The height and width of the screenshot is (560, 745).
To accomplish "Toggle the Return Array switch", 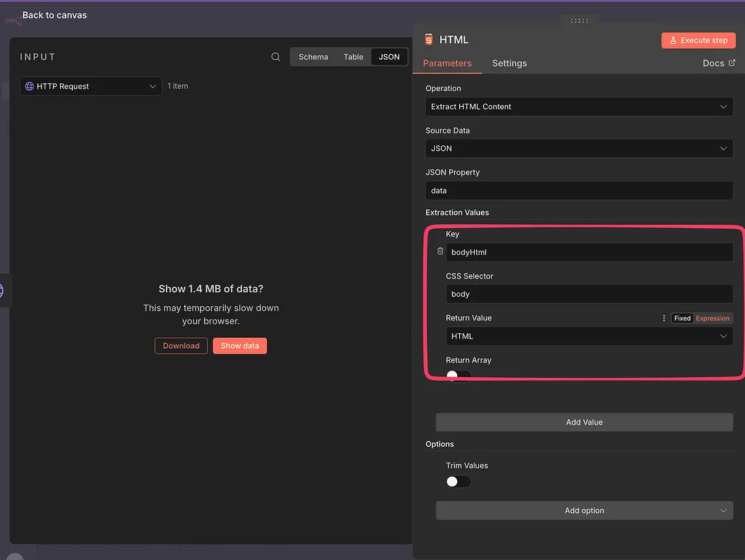I will (458, 374).
